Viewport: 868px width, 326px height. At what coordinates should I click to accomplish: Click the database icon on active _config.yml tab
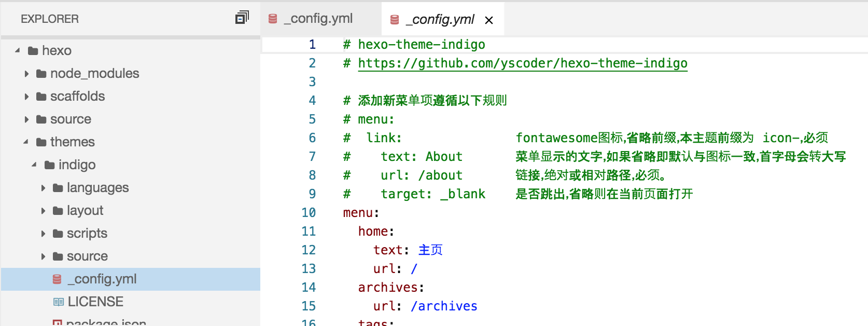click(x=395, y=20)
